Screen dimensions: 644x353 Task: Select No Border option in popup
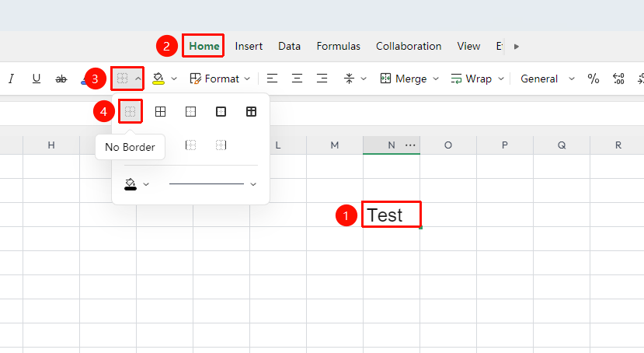tap(131, 111)
